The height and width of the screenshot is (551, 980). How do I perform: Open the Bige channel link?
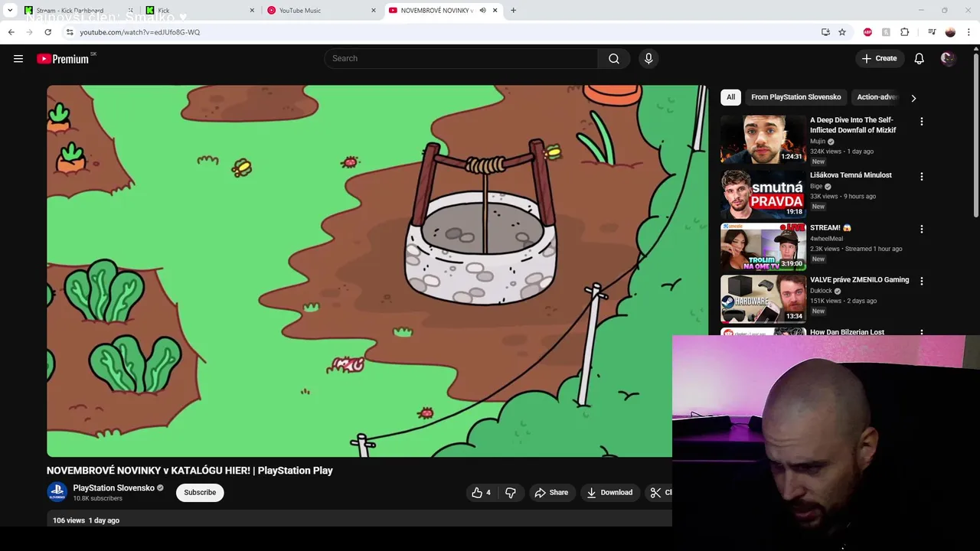pyautogui.click(x=816, y=186)
